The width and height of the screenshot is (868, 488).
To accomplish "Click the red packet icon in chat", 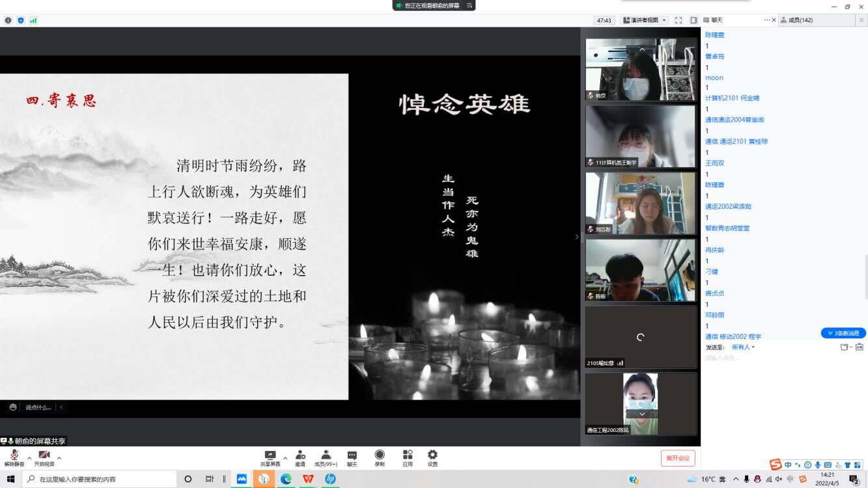I will click(860, 347).
